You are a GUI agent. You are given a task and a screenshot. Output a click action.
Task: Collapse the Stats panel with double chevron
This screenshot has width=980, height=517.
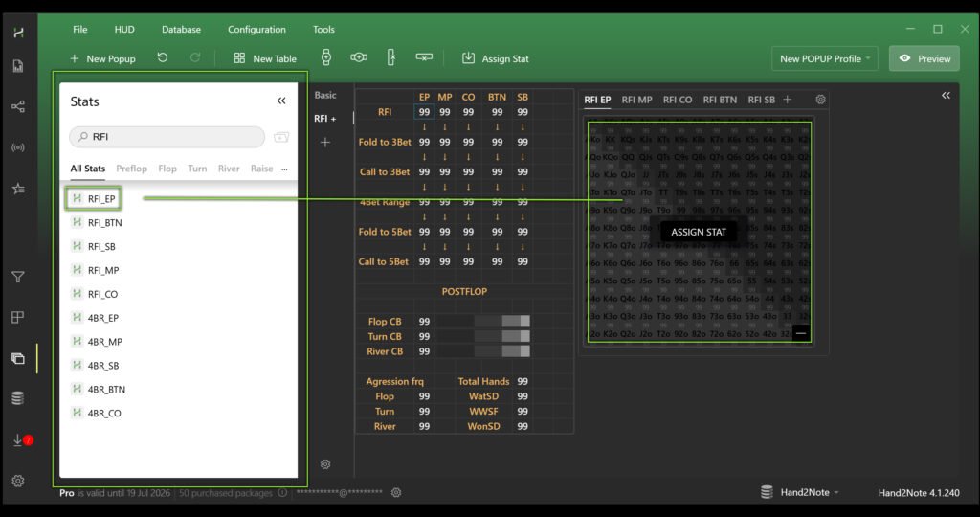coord(281,101)
